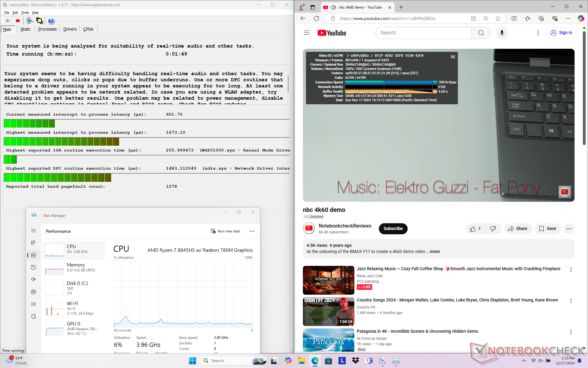Click the LatencyMon stop monitoring button
This screenshot has height=368, width=588.
click(18, 21)
